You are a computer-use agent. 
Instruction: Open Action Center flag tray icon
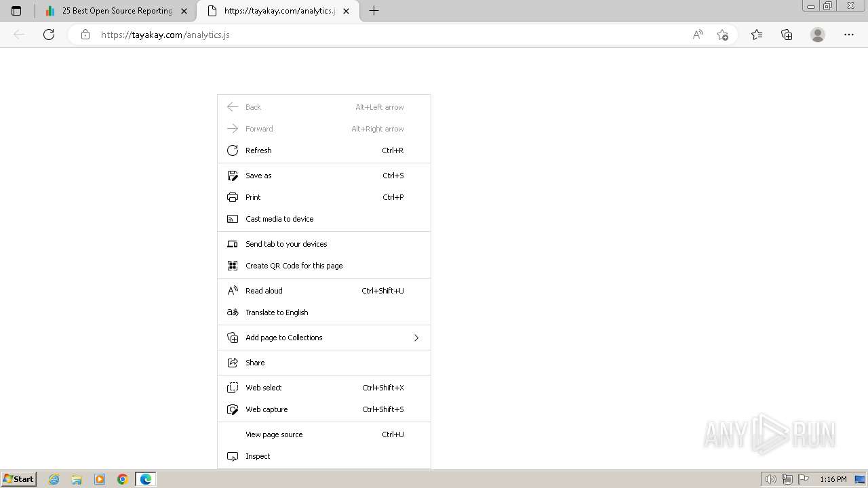(803, 479)
